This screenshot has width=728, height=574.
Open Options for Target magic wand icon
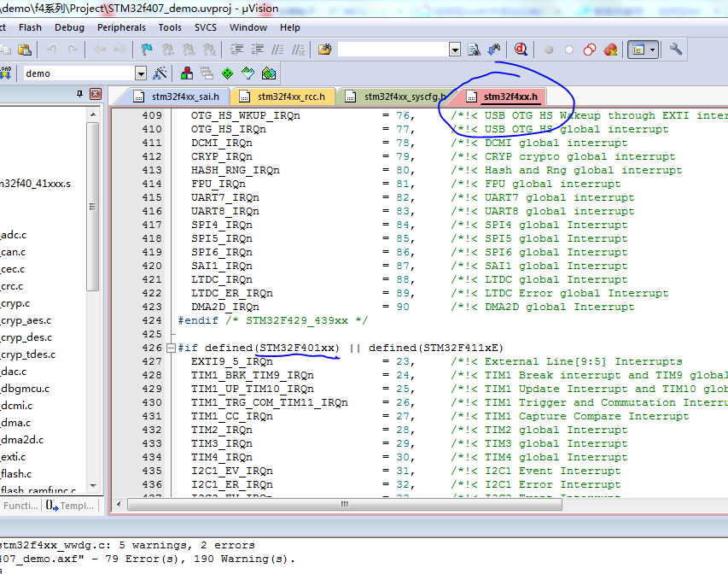click(160, 73)
